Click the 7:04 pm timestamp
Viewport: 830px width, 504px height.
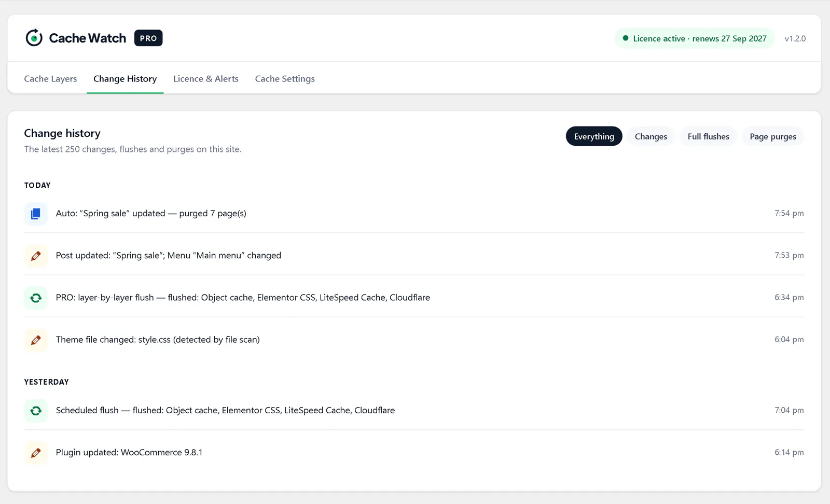pos(789,410)
